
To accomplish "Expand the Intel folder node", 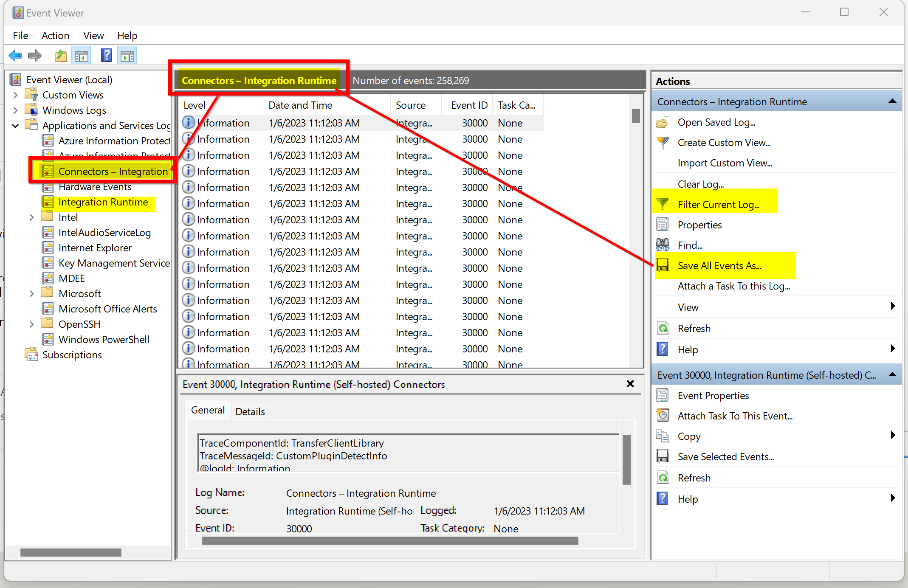I will [x=31, y=217].
